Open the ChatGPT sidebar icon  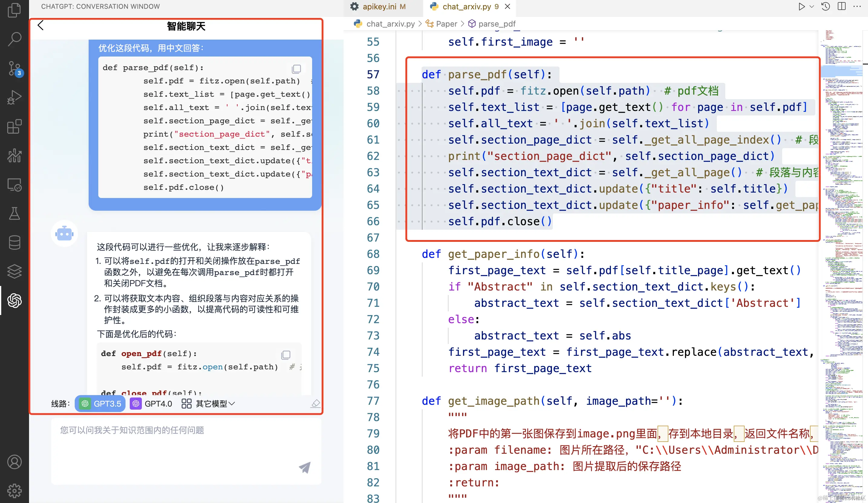click(14, 300)
